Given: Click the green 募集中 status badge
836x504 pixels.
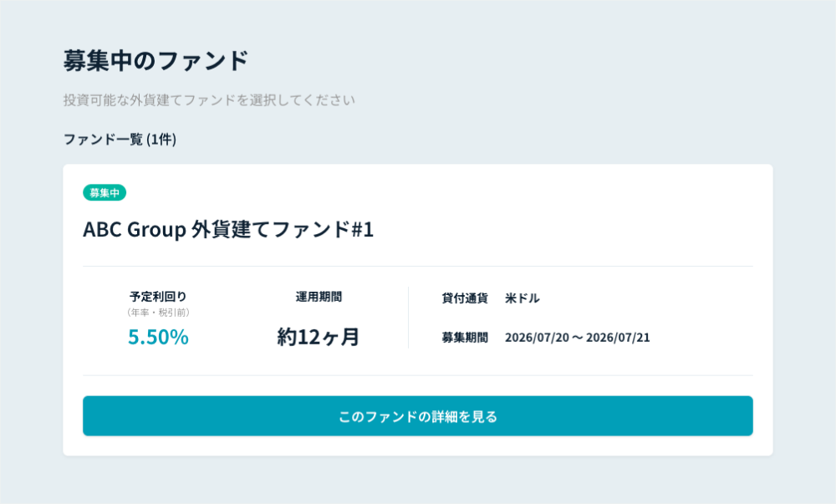Looking at the screenshot, I should click(104, 192).
